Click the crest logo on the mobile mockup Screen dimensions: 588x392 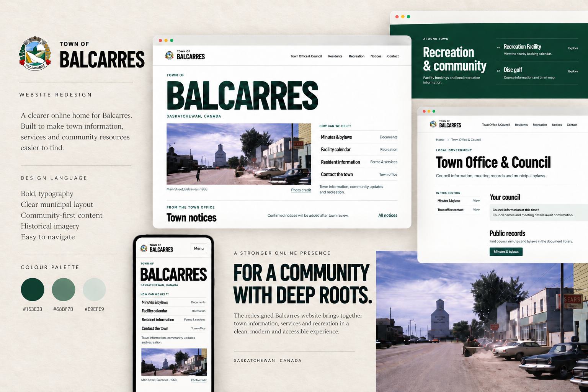144,248
